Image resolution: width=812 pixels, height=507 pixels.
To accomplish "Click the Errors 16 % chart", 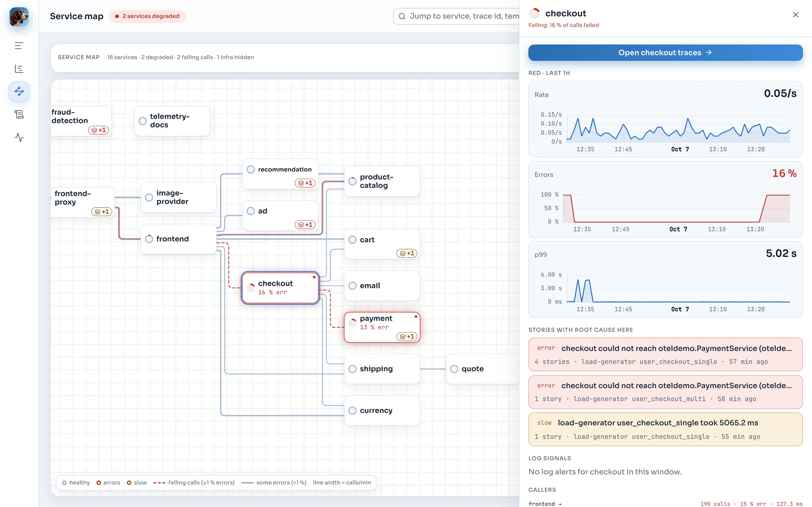I will click(x=665, y=199).
